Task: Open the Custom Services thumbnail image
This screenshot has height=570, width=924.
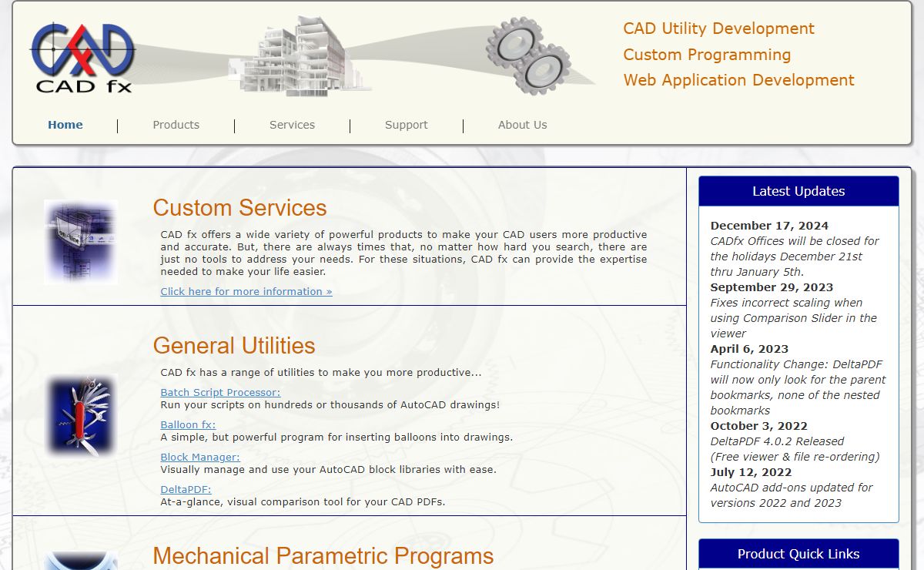Action: point(81,242)
